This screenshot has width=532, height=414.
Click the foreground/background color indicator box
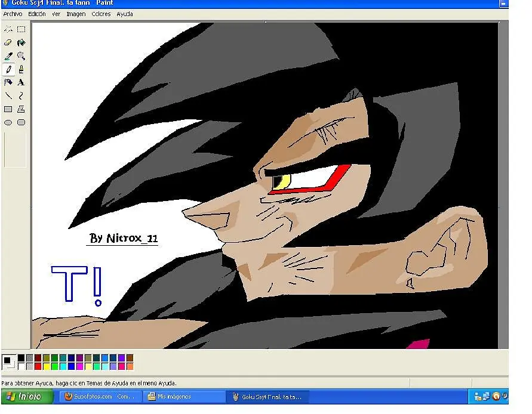click(x=9, y=362)
